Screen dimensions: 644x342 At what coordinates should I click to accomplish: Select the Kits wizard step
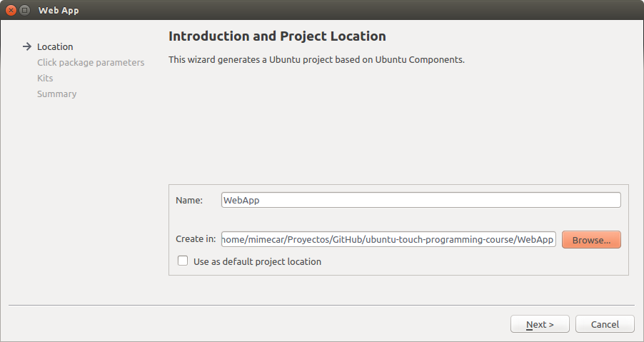[x=45, y=78]
